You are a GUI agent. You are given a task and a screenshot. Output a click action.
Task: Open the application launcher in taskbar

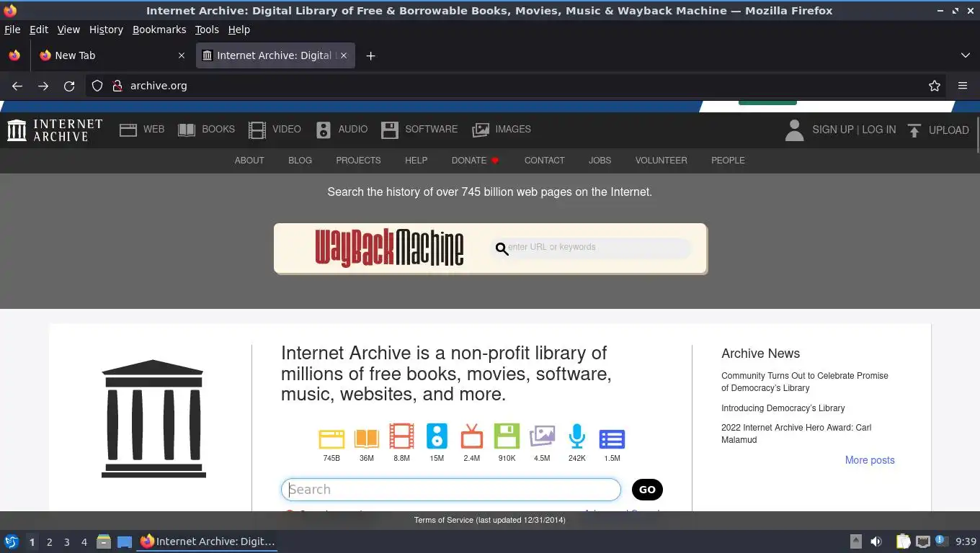click(12, 541)
